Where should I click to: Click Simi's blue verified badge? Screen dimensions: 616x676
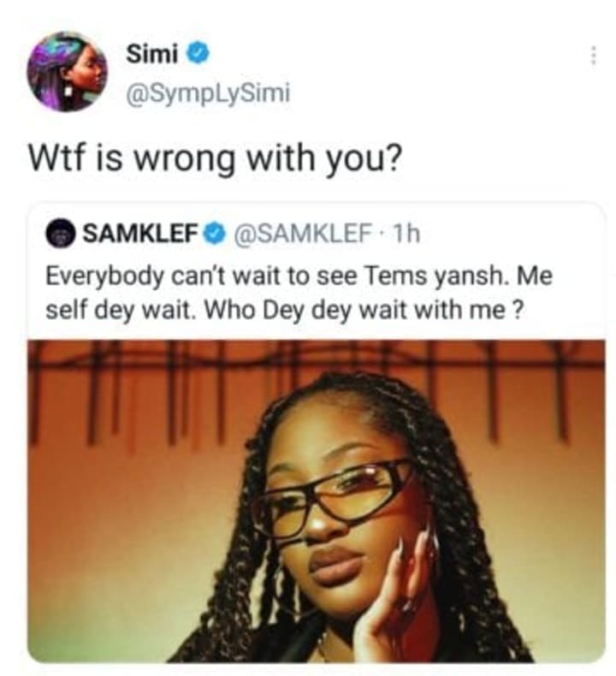(198, 54)
